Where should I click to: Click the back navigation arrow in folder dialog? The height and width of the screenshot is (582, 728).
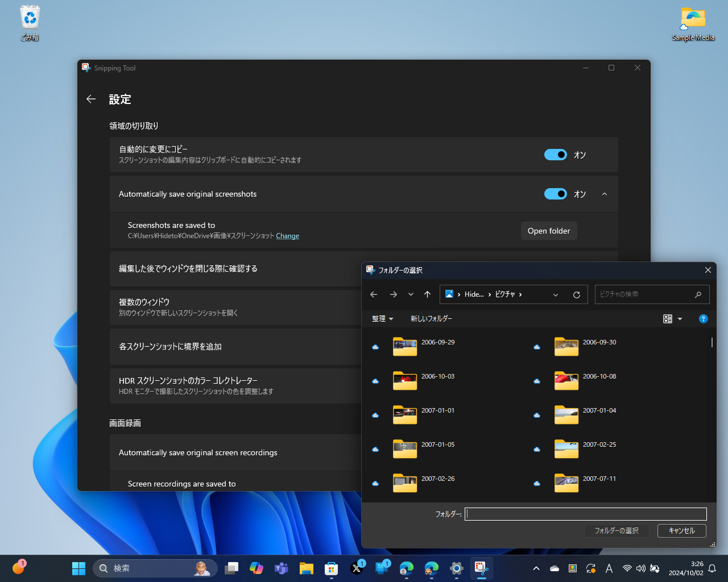pyautogui.click(x=374, y=294)
